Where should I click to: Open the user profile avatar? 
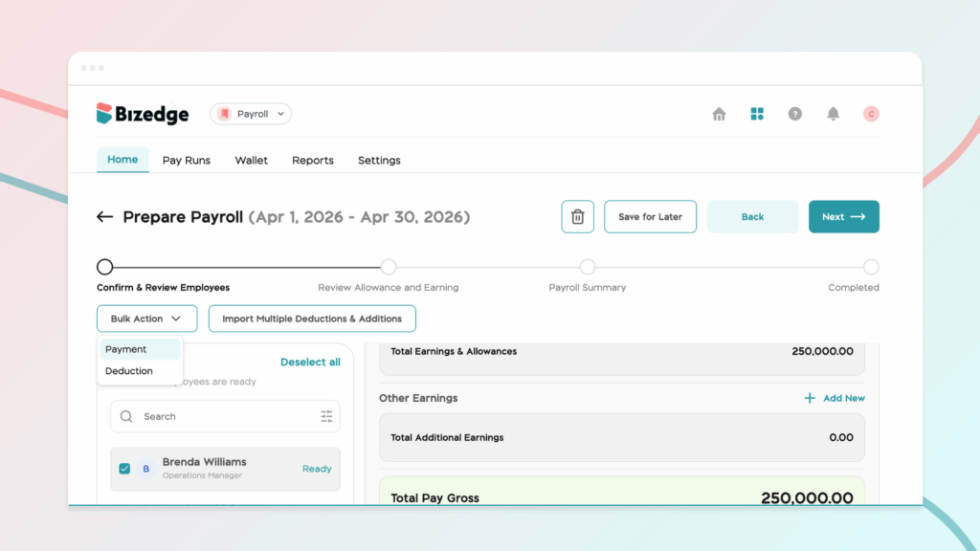[871, 114]
